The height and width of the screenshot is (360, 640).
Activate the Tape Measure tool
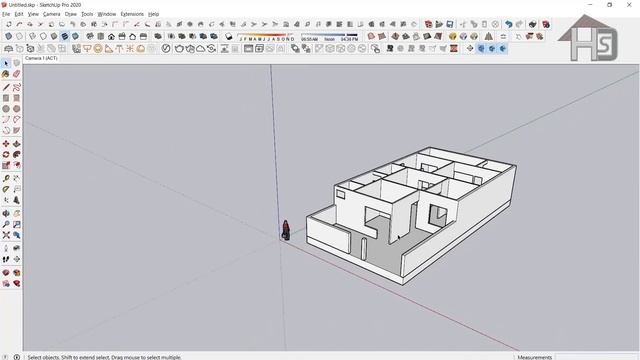6,178
